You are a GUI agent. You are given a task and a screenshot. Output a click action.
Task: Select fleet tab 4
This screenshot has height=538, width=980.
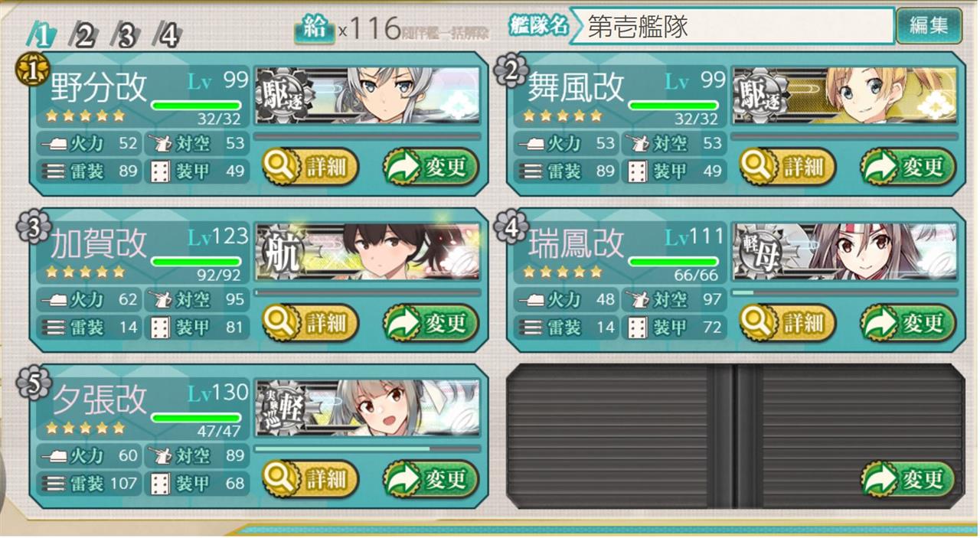166,34
